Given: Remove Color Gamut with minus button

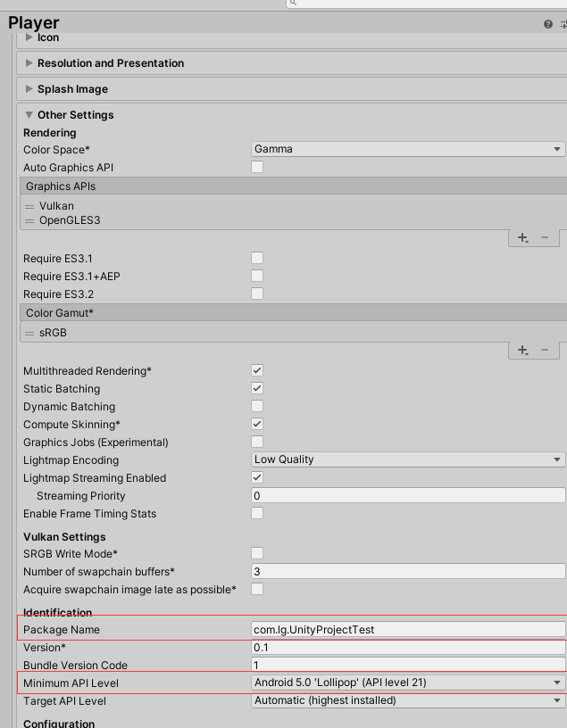Looking at the screenshot, I should [x=545, y=350].
